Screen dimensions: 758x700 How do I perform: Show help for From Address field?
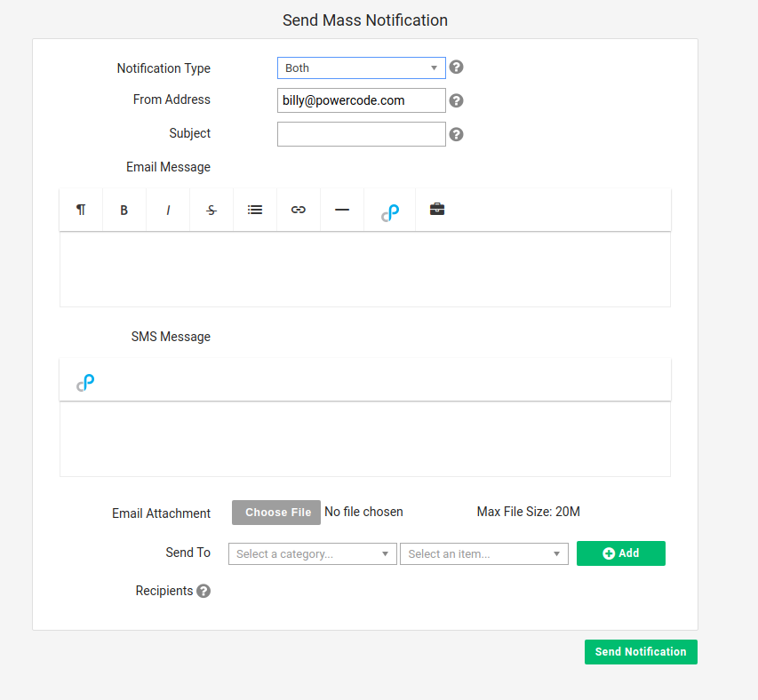(x=456, y=100)
